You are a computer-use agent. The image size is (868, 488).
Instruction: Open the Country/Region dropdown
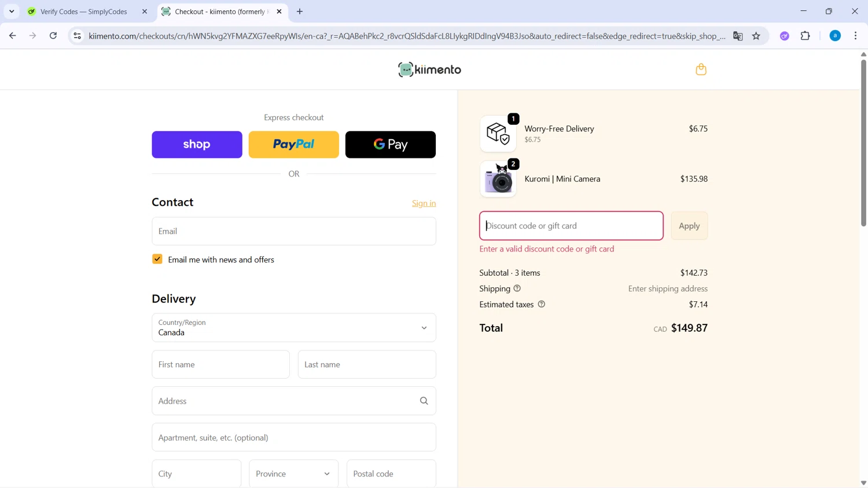(294, 328)
